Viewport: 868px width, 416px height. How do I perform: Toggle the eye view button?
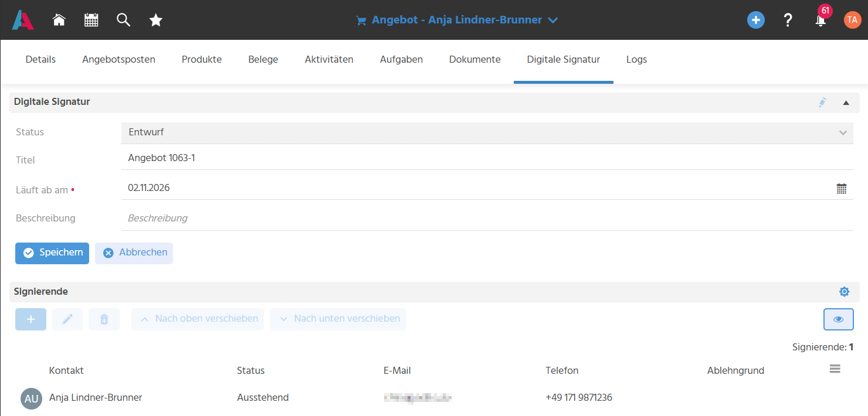(838, 319)
